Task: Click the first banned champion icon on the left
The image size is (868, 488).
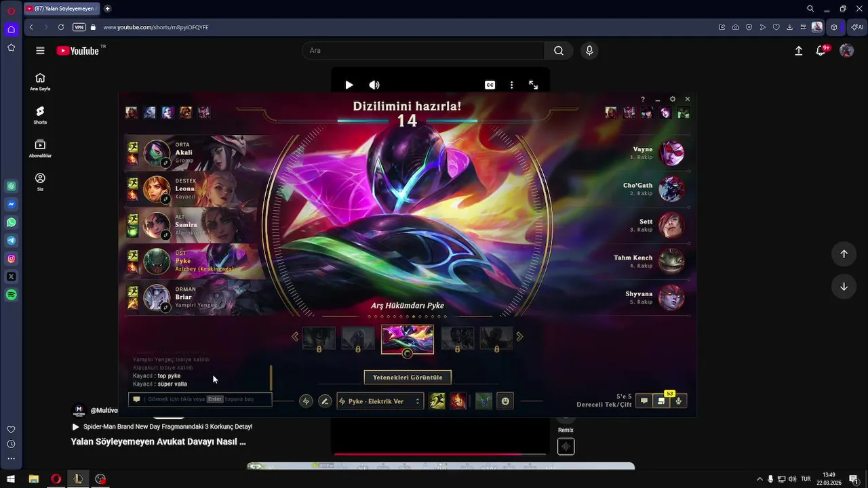Action: (x=132, y=113)
